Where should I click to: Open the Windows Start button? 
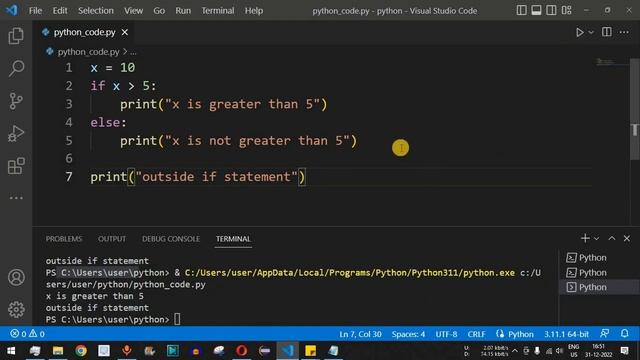click(11, 351)
